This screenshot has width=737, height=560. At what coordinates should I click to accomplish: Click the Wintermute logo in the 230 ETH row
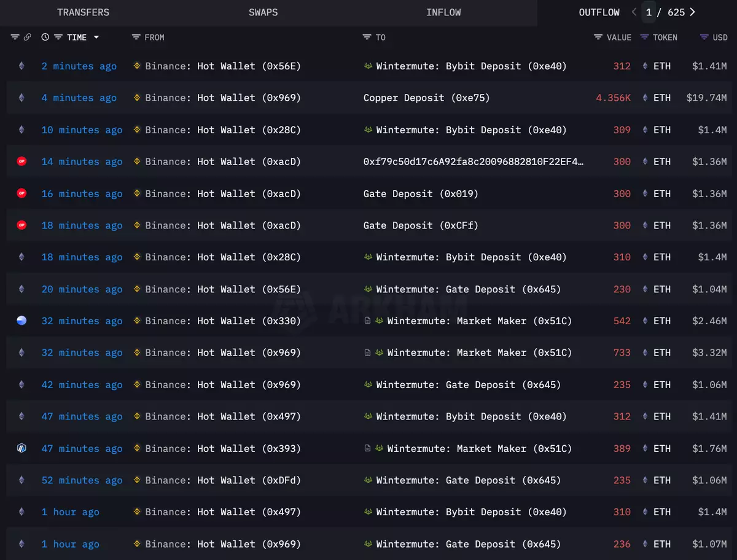(x=368, y=289)
